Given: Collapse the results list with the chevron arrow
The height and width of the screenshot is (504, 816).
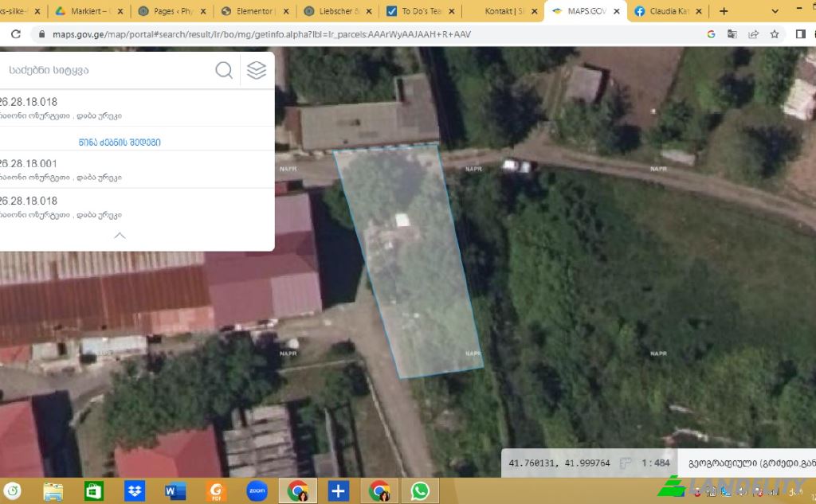Looking at the screenshot, I should 120,235.
